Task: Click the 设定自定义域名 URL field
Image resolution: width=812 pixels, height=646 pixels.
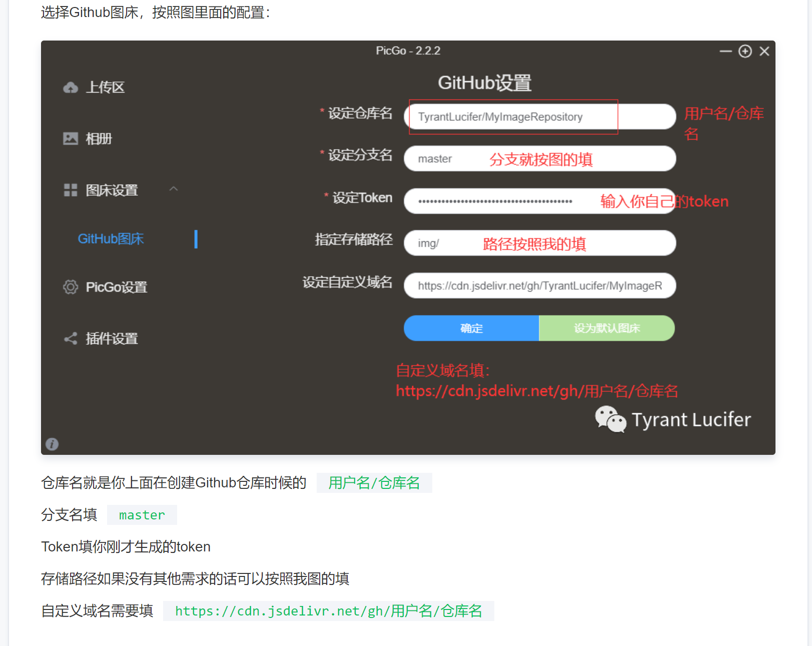Action: [539, 286]
